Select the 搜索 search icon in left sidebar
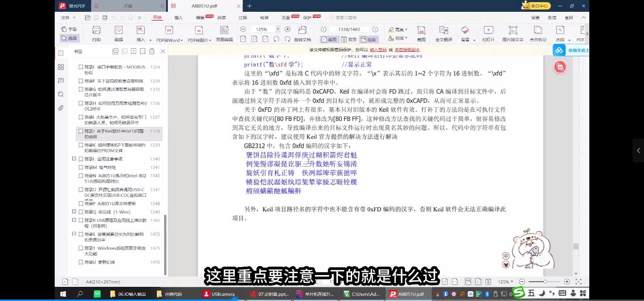 (60, 94)
